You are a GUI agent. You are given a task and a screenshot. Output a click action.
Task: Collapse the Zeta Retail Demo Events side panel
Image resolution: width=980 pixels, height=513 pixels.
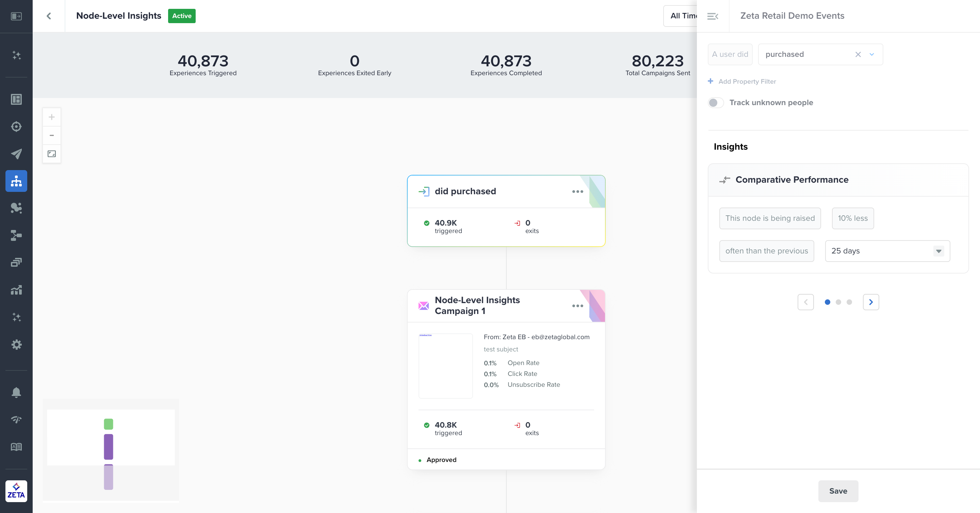pyautogui.click(x=713, y=16)
